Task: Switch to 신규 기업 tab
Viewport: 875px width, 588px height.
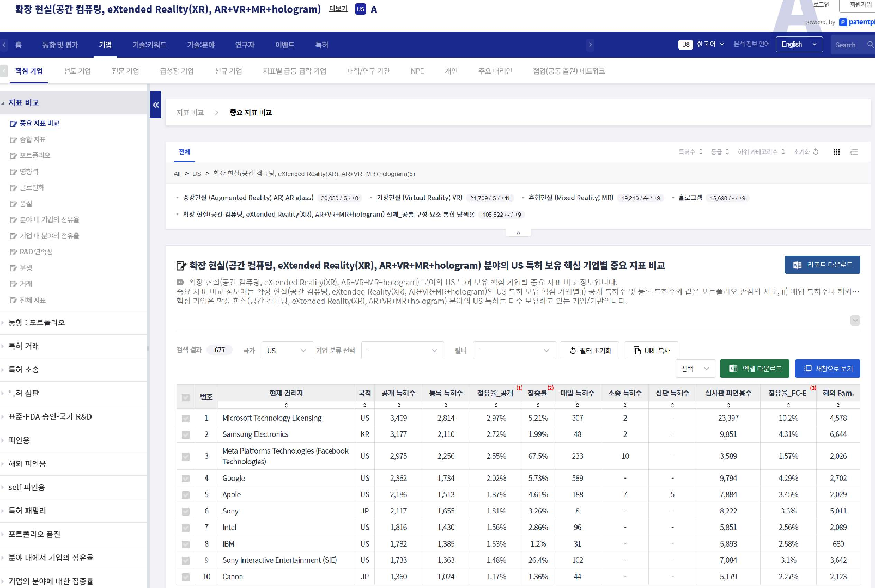Action: [228, 71]
